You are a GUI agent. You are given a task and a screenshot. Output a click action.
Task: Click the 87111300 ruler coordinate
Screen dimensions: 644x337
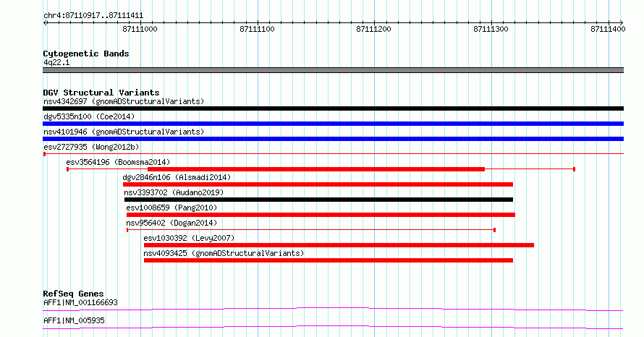(x=491, y=29)
